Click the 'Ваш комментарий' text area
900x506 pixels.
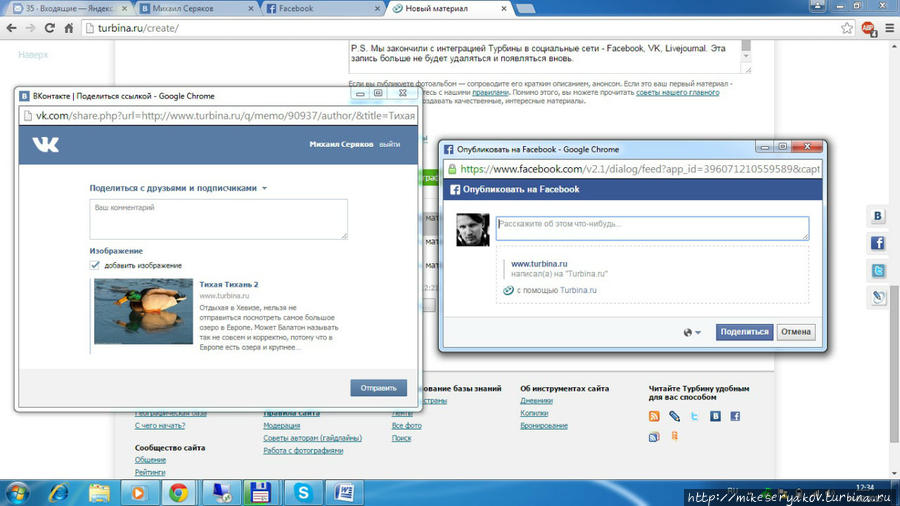pos(218,219)
